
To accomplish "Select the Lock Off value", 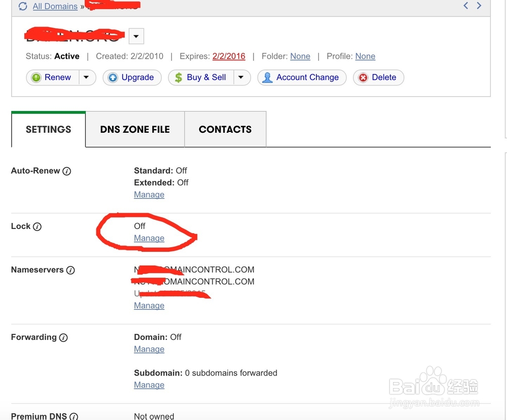I will tap(140, 226).
